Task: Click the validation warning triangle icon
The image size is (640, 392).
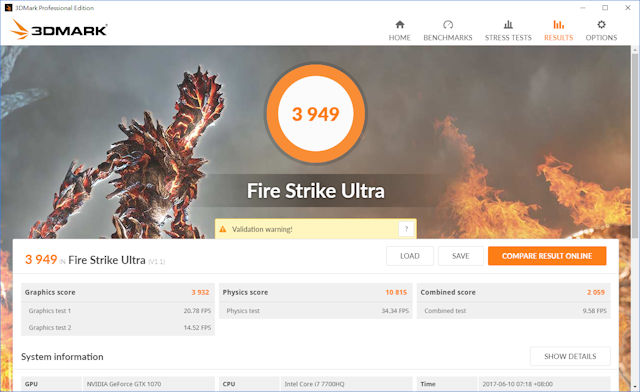Action: pos(223,229)
